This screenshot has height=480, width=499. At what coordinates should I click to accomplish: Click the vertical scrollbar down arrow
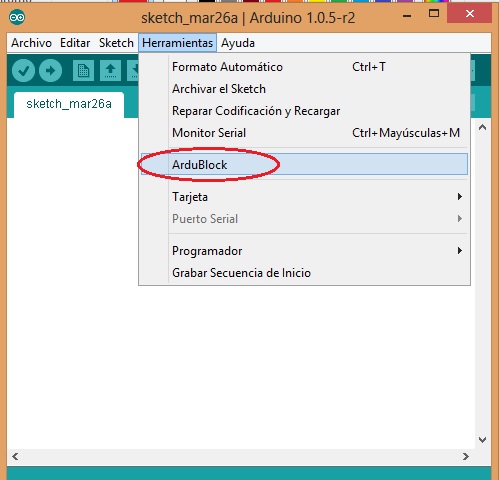pyautogui.click(x=482, y=440)
